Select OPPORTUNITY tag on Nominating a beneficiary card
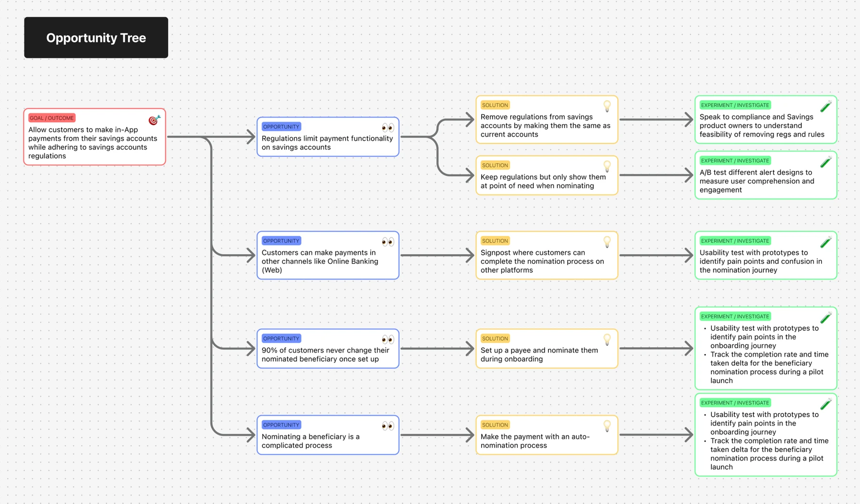This screenshot has width=860, height=504. (x=281, y=425)
